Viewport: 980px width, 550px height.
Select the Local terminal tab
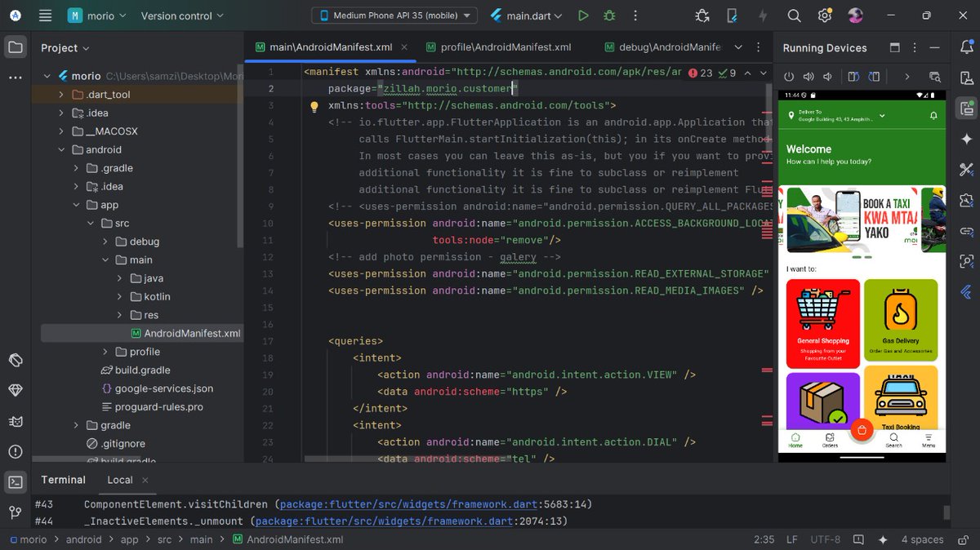pyautogui.click(x=119, y=480)
